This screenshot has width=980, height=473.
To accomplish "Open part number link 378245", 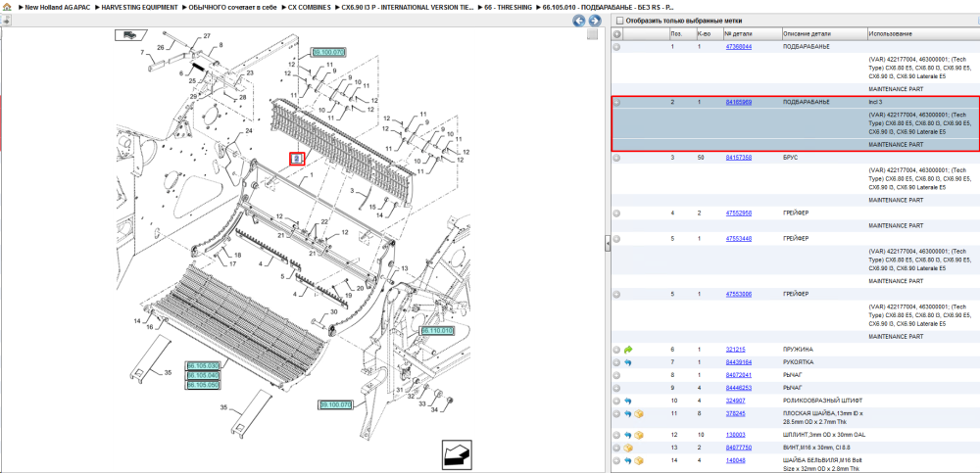I will (x=735, y=413).
